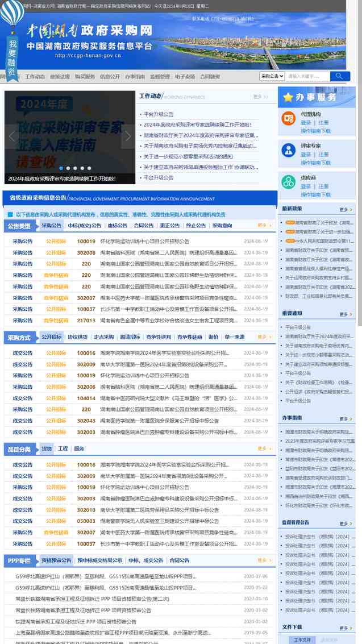This screenshot has width=362, height=644.
Task: Switch to the 预中标成交结果公示 PPP tab
Action: coord(100,560)
